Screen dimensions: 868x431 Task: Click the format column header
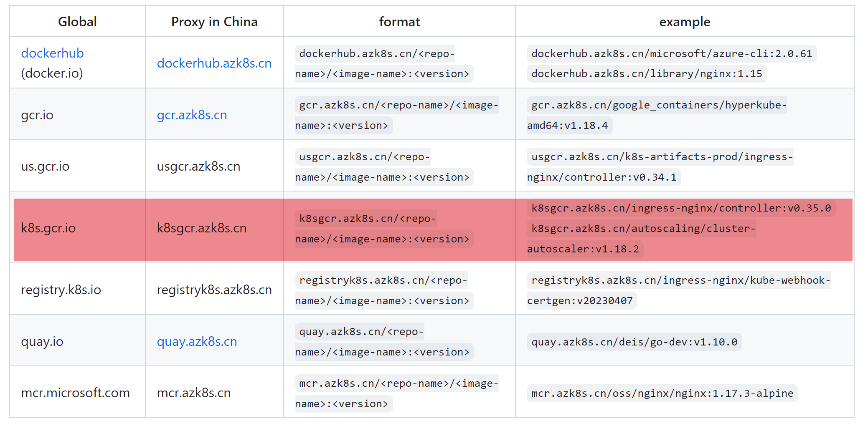click(x=399, y=22)
